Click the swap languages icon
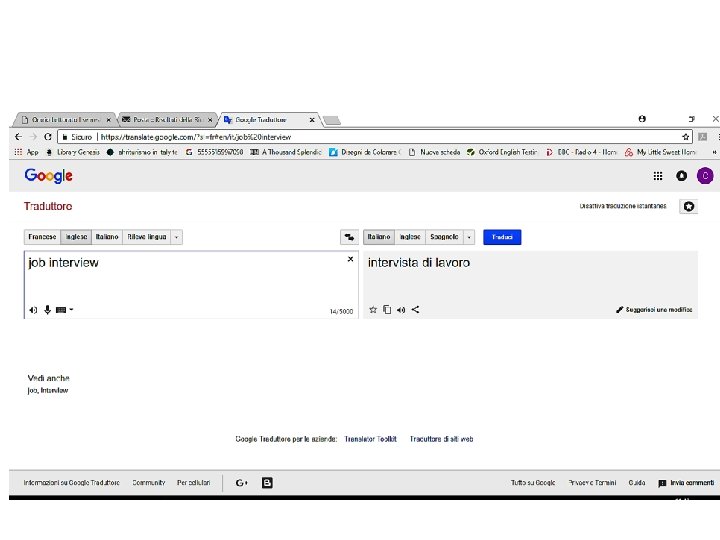 coord(349,237)
